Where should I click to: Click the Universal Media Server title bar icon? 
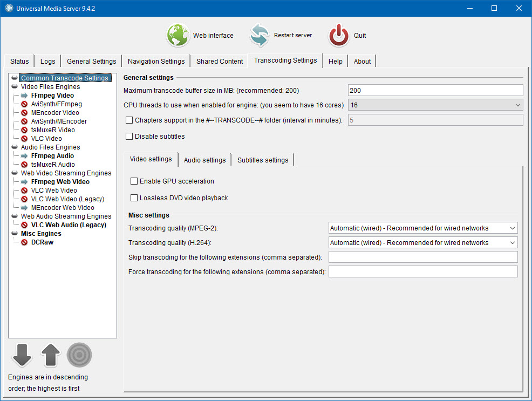pyautogui.click(x=9, y=8)
